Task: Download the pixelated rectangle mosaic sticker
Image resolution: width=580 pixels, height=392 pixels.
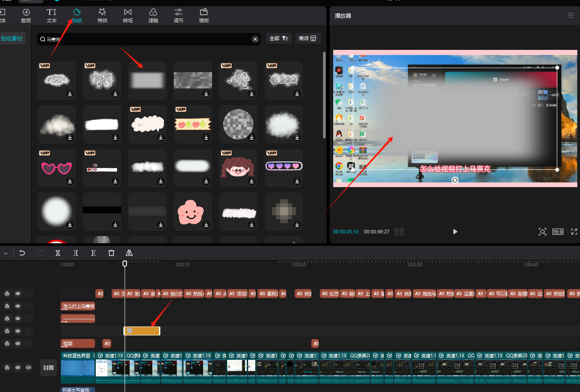Action: (x=206, y=94)
